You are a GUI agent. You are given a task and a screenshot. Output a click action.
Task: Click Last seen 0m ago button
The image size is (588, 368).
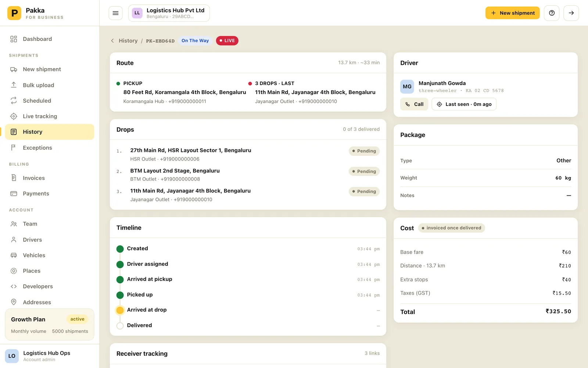(x=464, y=104)
